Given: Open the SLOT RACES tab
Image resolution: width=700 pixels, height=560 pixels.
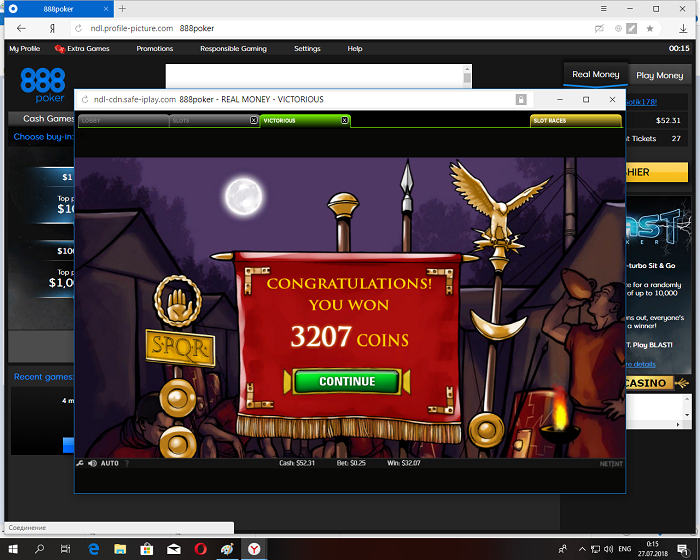Looking at the screenshot, I should [575, 121].
